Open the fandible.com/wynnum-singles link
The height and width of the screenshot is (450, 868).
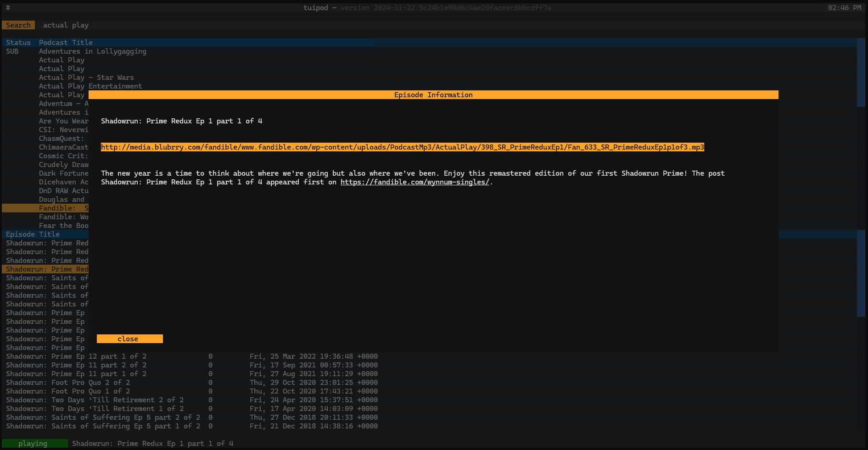414,182
